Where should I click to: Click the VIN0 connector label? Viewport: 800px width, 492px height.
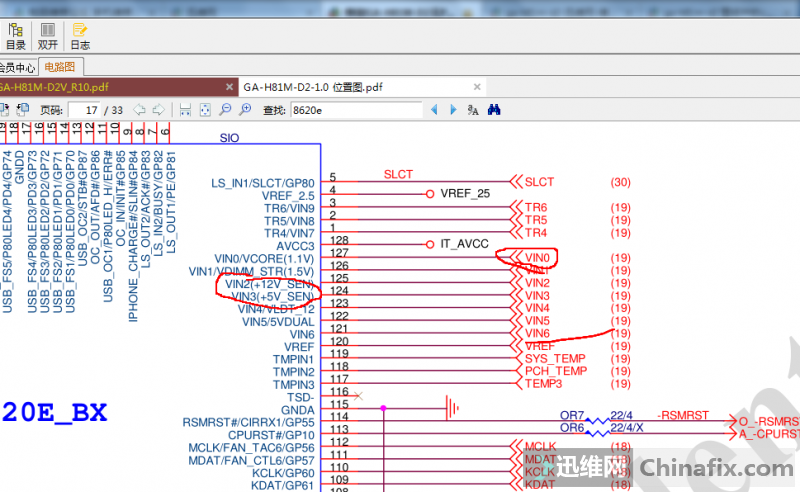click(537, 258)
